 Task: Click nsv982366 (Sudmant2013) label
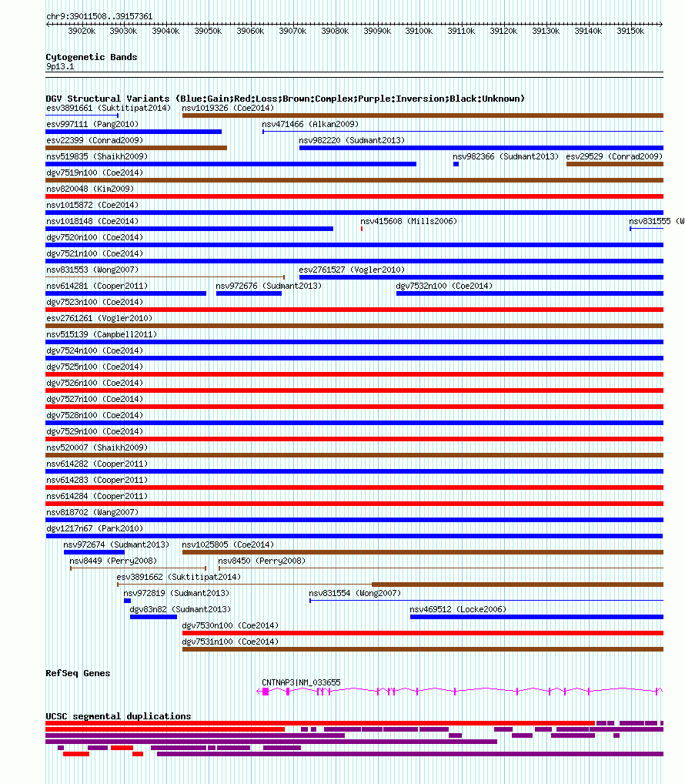506,156
